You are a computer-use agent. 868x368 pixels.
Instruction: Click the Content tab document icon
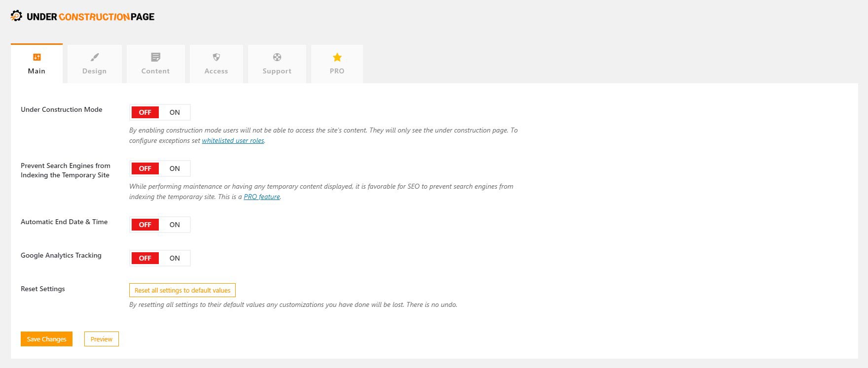point(155,57)
